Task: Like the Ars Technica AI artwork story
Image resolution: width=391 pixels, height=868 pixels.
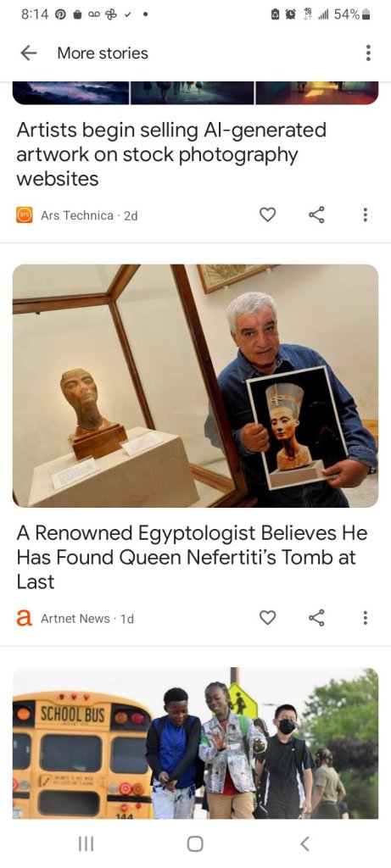Action: (267, 214)
